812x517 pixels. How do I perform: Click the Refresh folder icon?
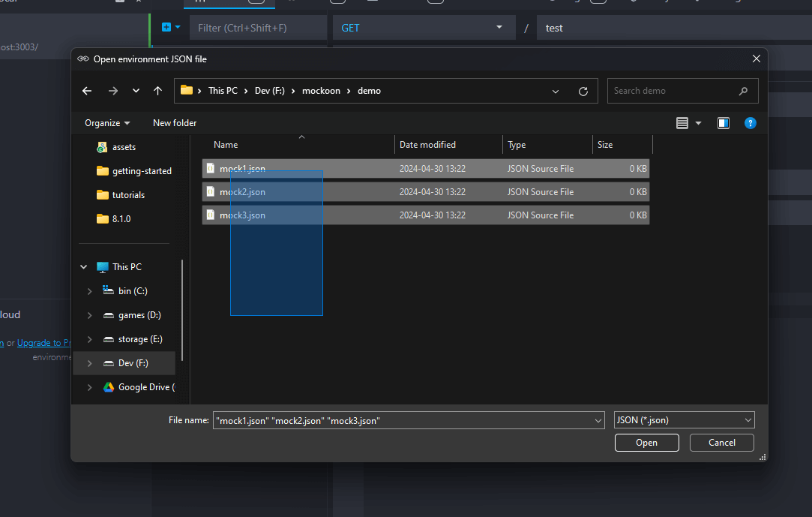(583, 92)
